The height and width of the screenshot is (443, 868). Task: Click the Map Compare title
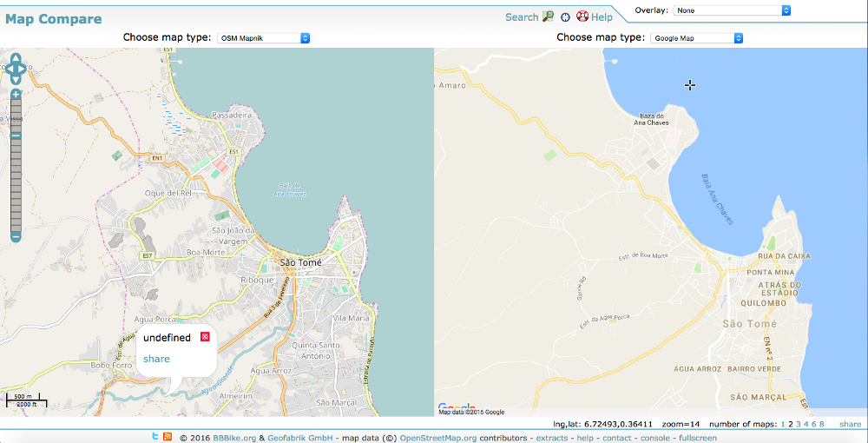54,19
